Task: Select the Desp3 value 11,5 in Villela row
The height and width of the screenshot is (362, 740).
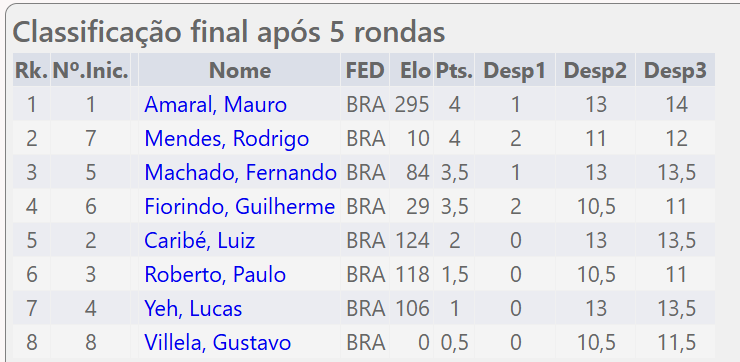Action: coord(676,343)
